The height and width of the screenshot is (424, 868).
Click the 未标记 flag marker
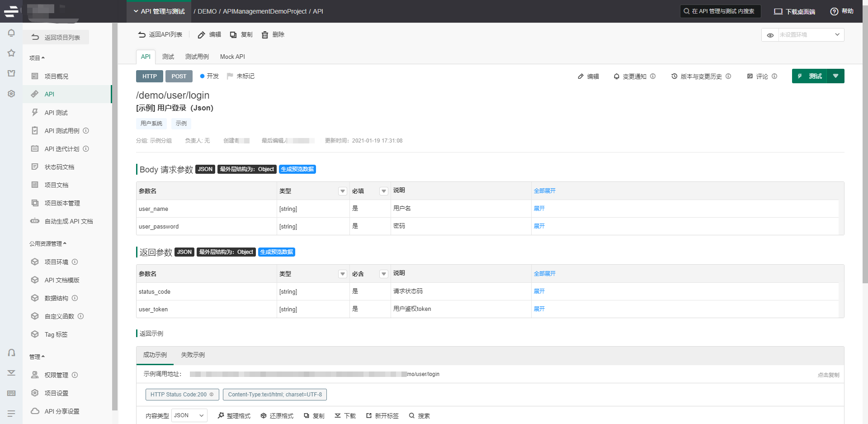coord(241,76)
